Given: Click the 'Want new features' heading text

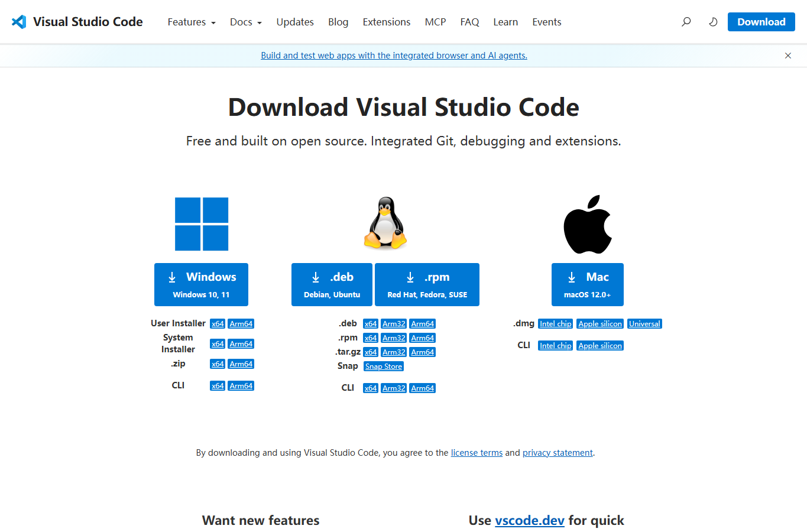Looking at the screenshot, I should point(261,520).
